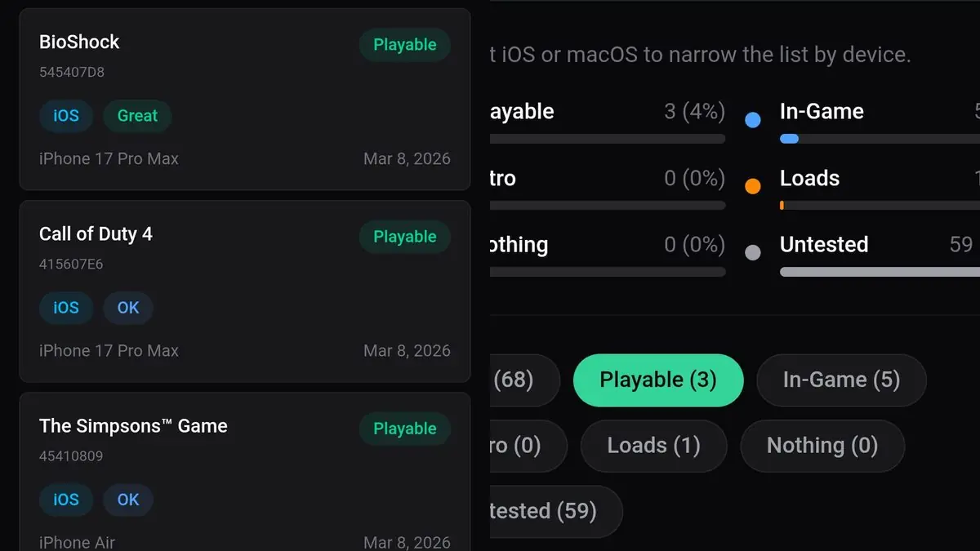Click the Untested progress bar

pos(879,272)
